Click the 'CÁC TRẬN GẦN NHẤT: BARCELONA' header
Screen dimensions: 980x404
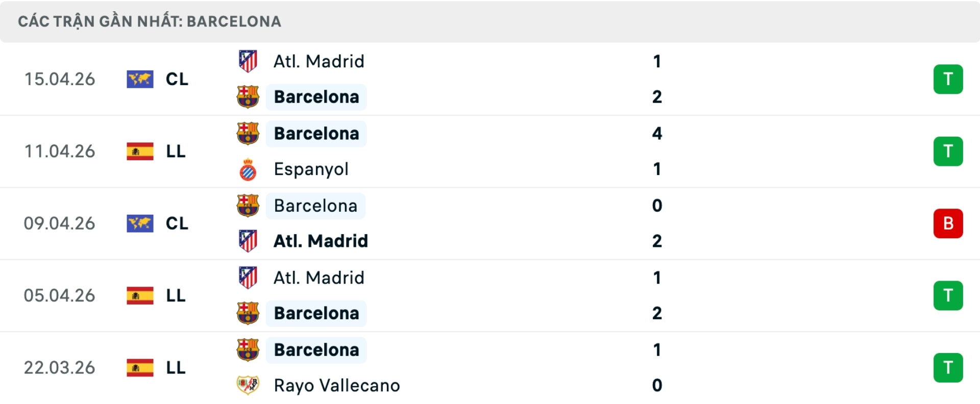(150, 21)
